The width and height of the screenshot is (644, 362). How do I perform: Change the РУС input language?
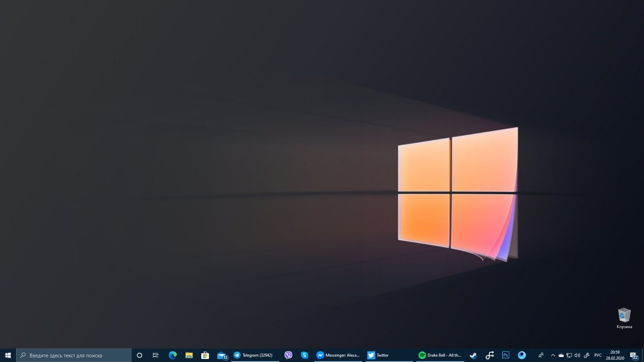598,355
